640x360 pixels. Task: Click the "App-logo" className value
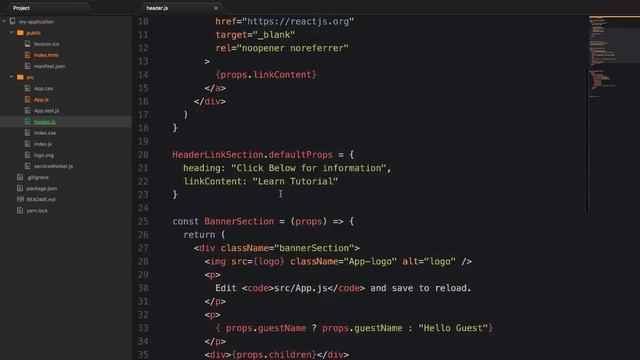click(x=371, y=261)
